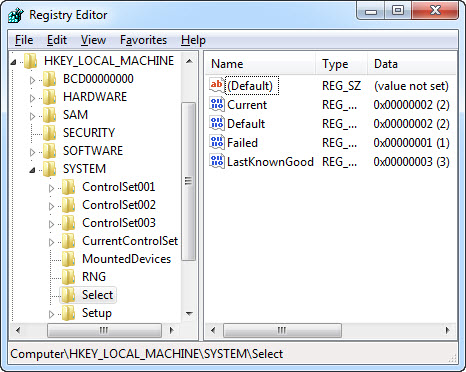
Task: Open the File menu
Action: coord(24,40)
